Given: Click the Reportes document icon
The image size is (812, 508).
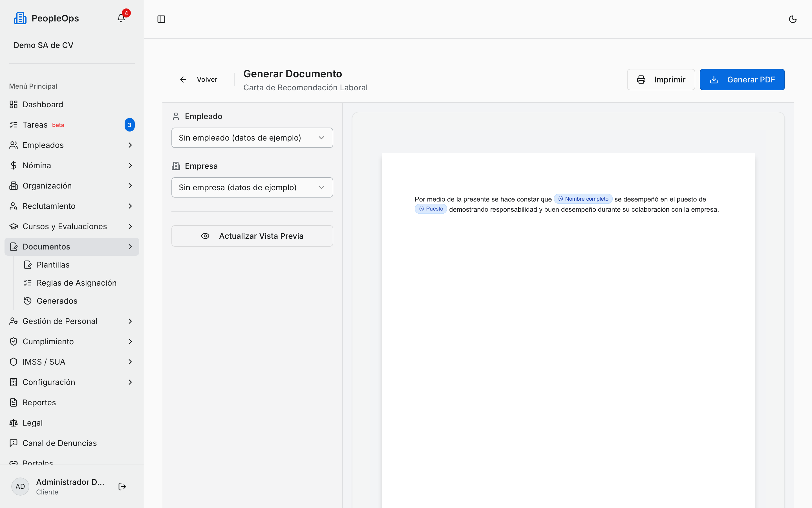Looking at the screenshot, I should (x=14, y=402).
